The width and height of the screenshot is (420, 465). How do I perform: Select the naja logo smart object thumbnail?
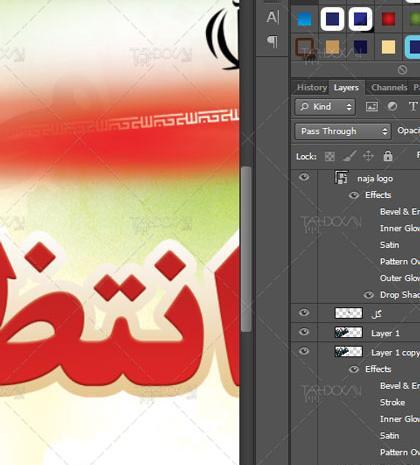[341, 177]
